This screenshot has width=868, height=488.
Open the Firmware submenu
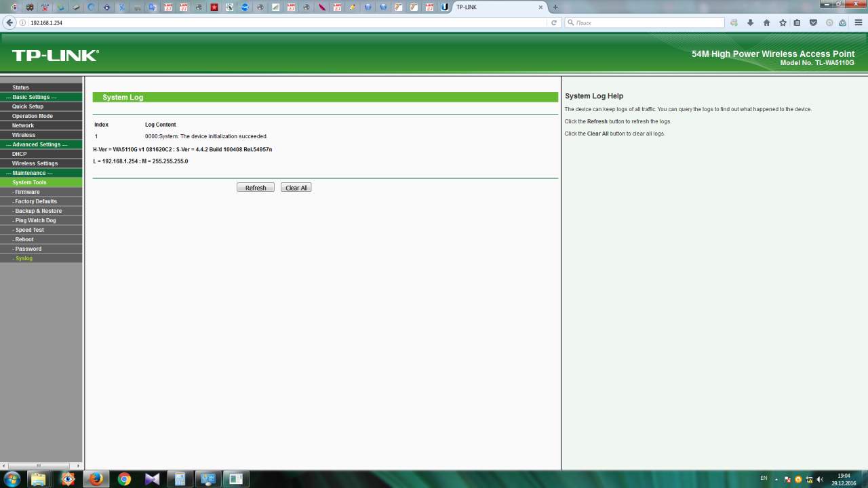(x=26, y=192)
